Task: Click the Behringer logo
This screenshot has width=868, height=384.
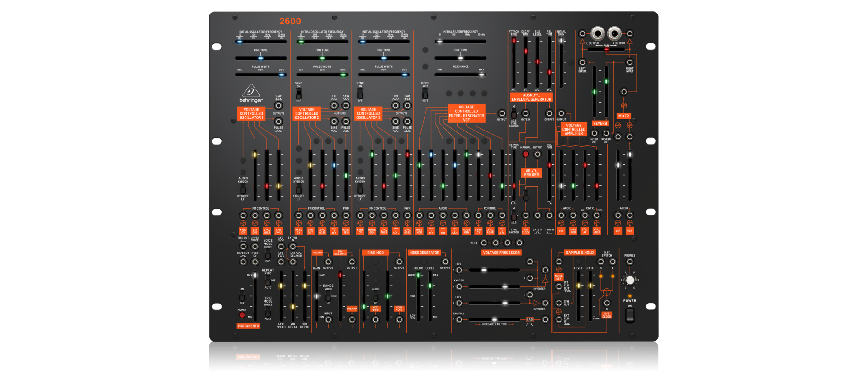Action: (251, 94)
